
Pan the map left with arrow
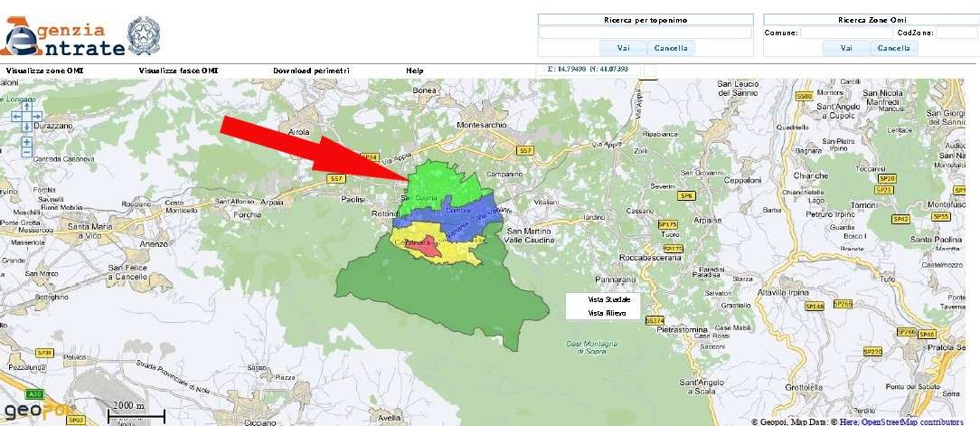pos(16,116)
